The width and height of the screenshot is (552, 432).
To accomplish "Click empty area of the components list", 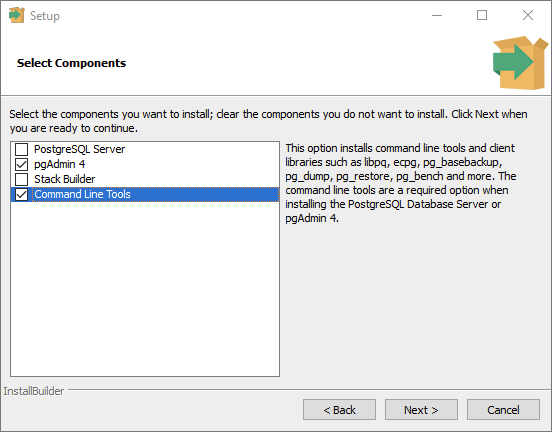I will click(x=145, y=289).
